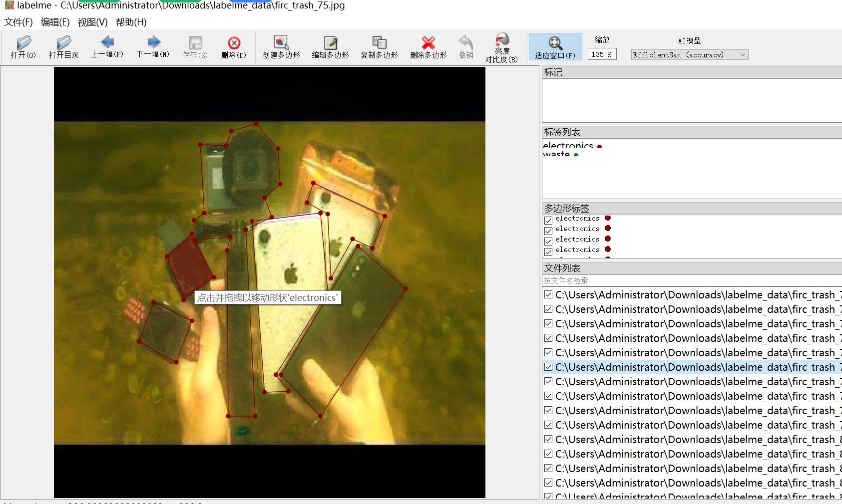Viewport: 842px width, 504px height.
Task: Switch to 编辑多边形 edit mode
Action: click(330, 47)
